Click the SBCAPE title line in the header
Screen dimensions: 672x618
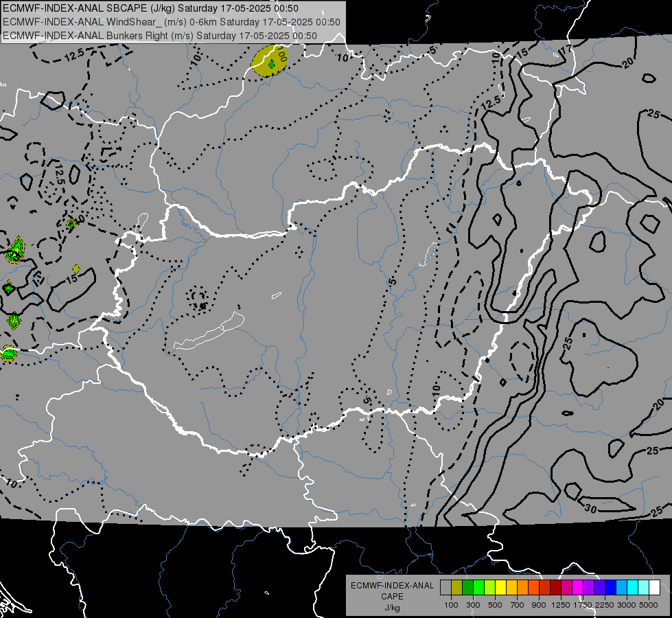click(x=150, y=8)
